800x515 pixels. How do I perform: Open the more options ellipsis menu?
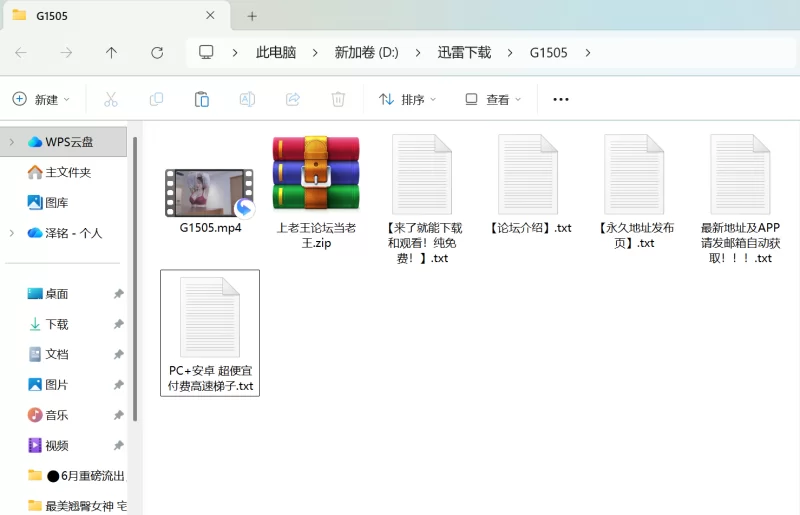pyautogui.click(x=560, y=99)
